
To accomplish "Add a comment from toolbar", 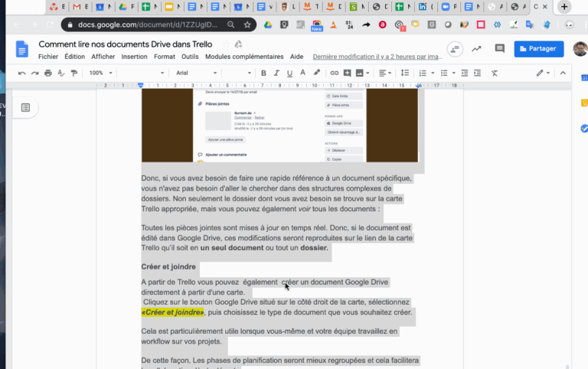I will point(348,73).
